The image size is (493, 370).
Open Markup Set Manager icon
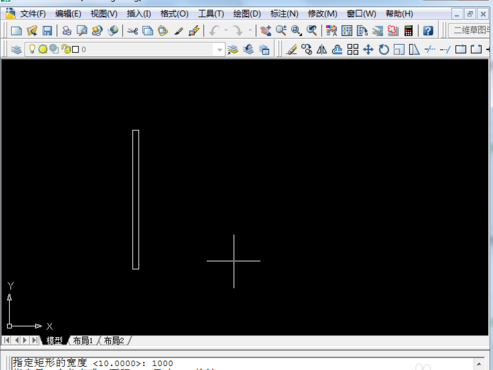point(393,31)
